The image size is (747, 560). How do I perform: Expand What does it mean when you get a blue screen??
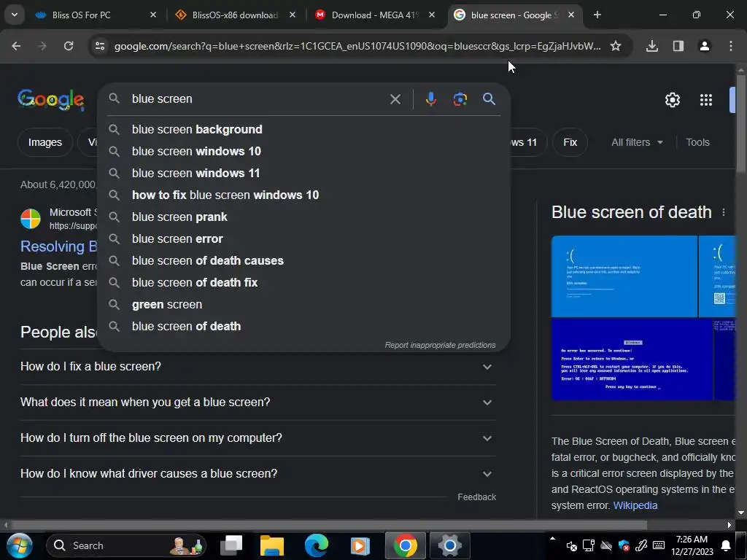pyautogui.click(x=258, y=402)
